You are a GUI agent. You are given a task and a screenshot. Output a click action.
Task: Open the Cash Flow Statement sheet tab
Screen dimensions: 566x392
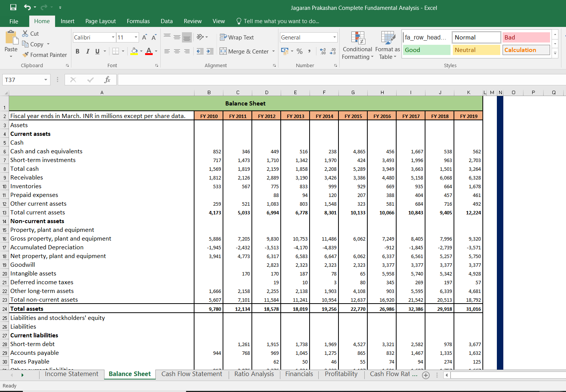click(192, 374)
